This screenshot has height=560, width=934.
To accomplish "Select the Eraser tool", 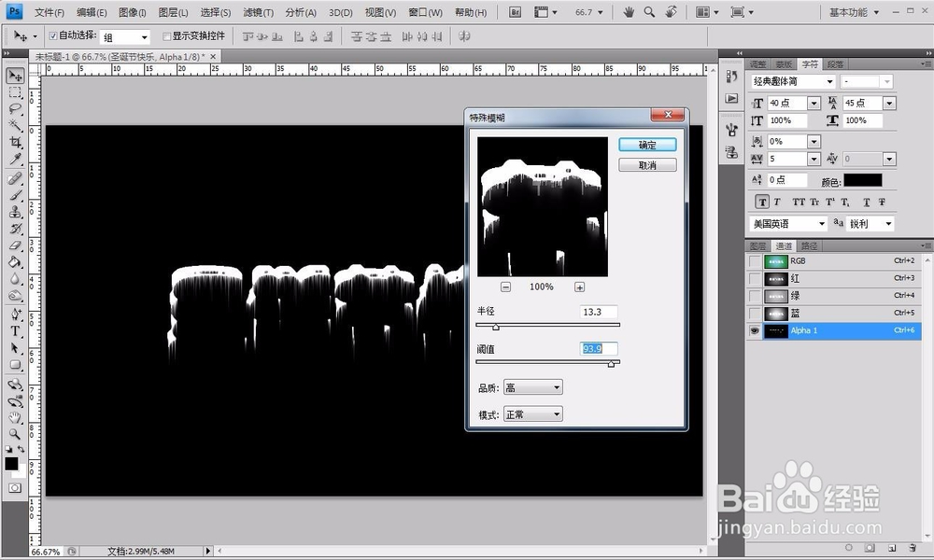I will pos(15,245).
